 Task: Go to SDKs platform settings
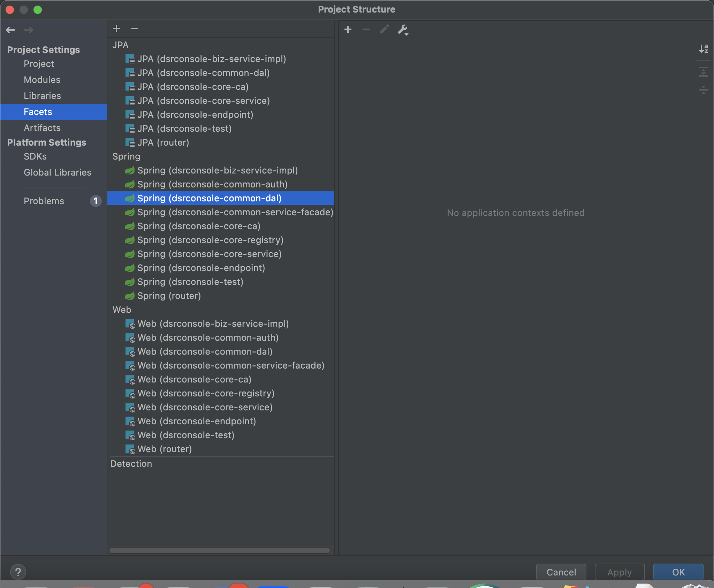(x=35, y=156)
